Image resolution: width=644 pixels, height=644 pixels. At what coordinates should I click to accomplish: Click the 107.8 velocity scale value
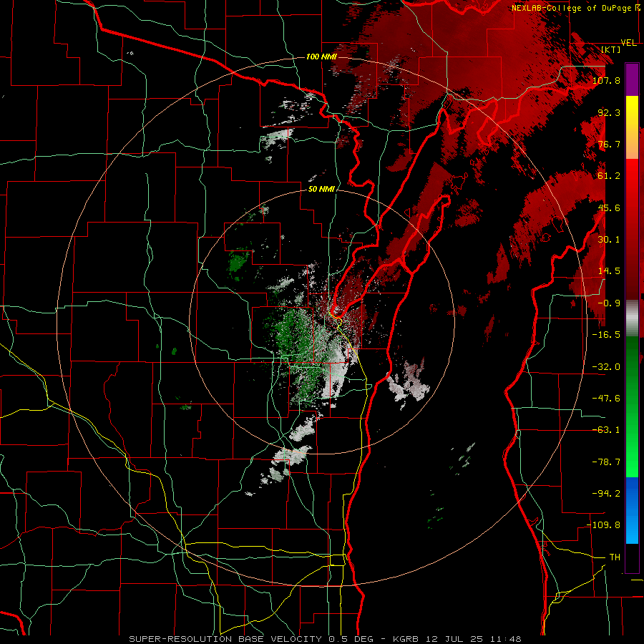(x=606, y=80)
